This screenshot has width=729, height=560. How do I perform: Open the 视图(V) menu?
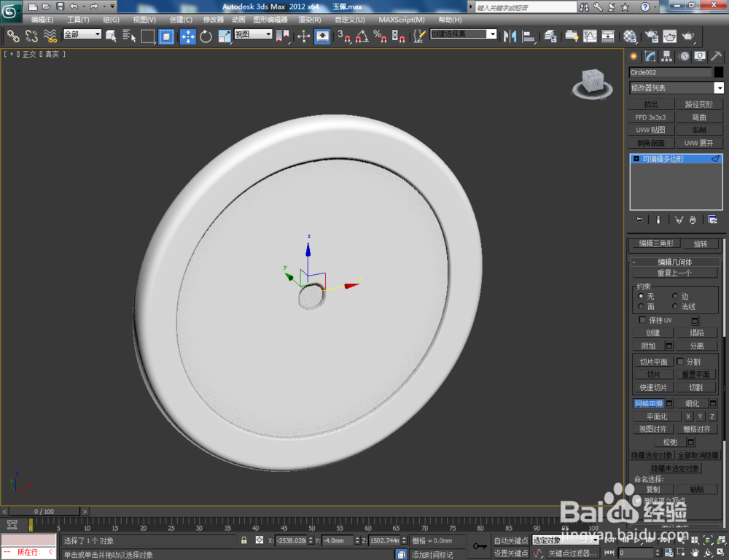144,20
